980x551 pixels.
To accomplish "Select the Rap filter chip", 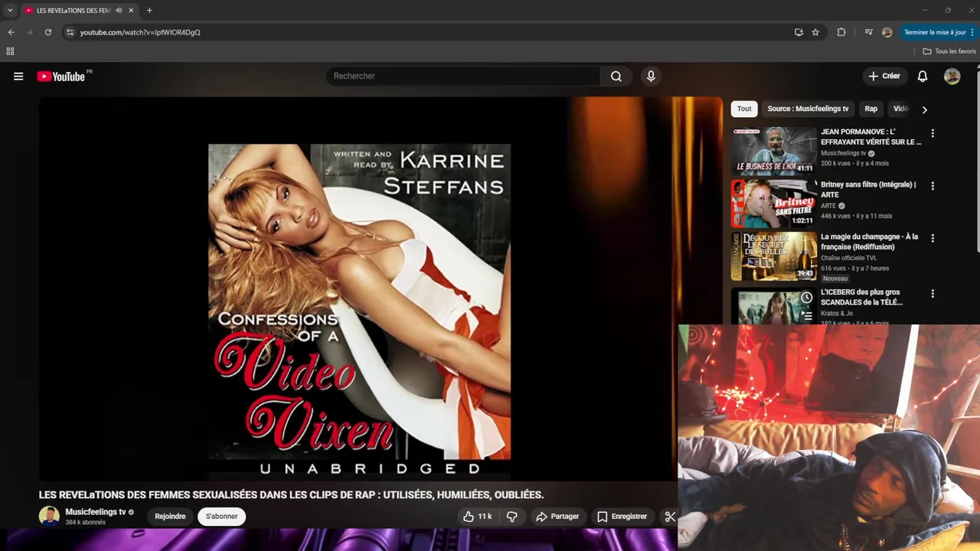I will click(x=871, y=109).
